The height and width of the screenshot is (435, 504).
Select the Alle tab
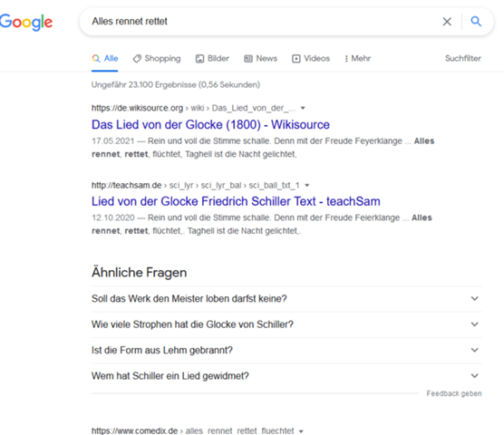pyautogui.click(x=105, y=59)
